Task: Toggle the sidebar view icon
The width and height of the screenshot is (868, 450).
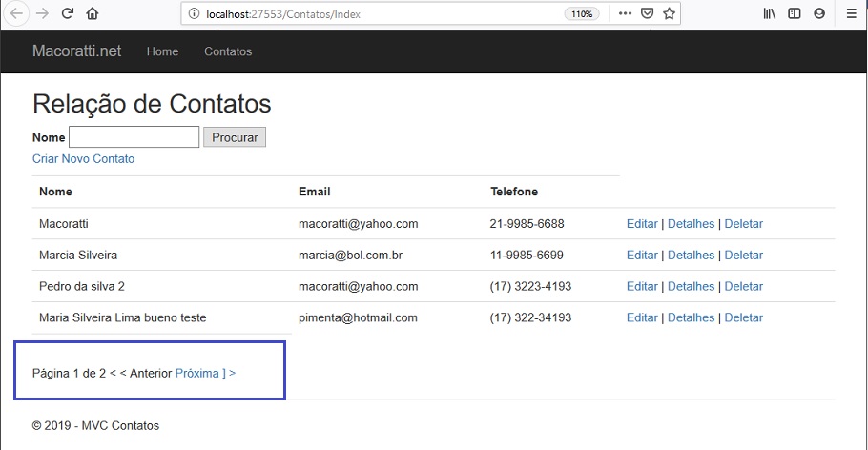Action: pyautogui.click(x=795, y=14)
